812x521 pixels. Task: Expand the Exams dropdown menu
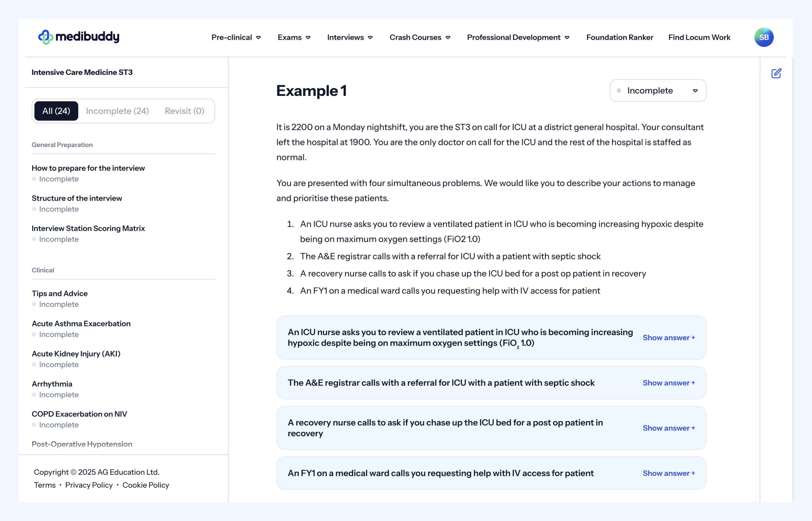click(294, 37)
